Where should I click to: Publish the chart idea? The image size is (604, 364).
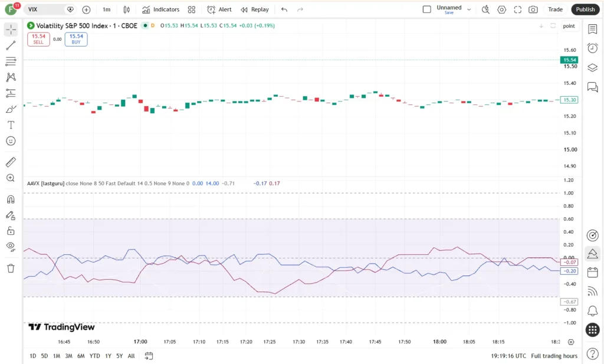coord(586,9)
